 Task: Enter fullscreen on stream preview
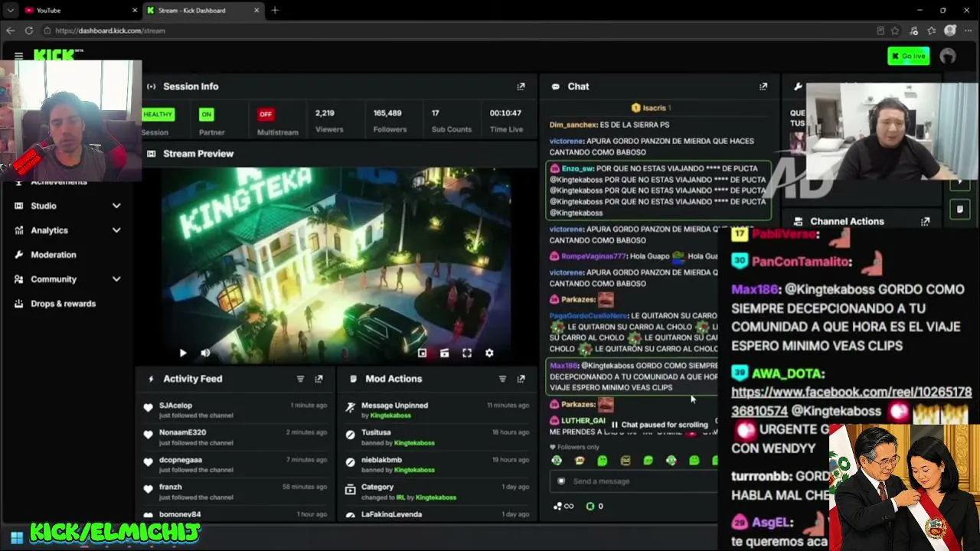[467, 353]
